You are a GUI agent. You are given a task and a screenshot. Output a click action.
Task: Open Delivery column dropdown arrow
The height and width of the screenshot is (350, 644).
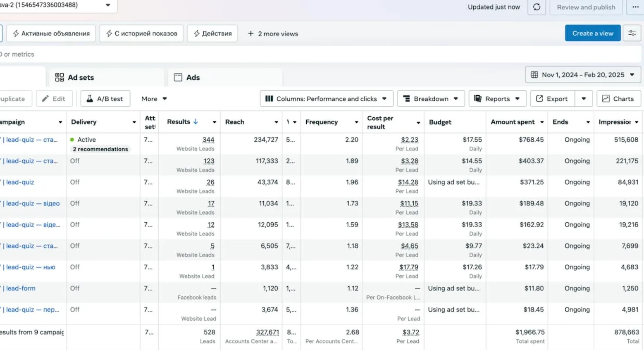click(x=134, y=122)
